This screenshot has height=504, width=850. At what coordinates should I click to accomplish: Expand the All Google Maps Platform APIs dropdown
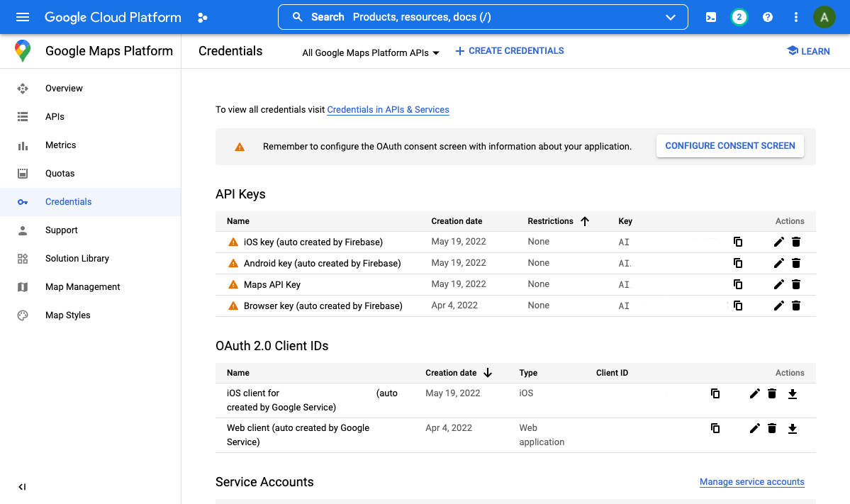click(x=371, y=52)
